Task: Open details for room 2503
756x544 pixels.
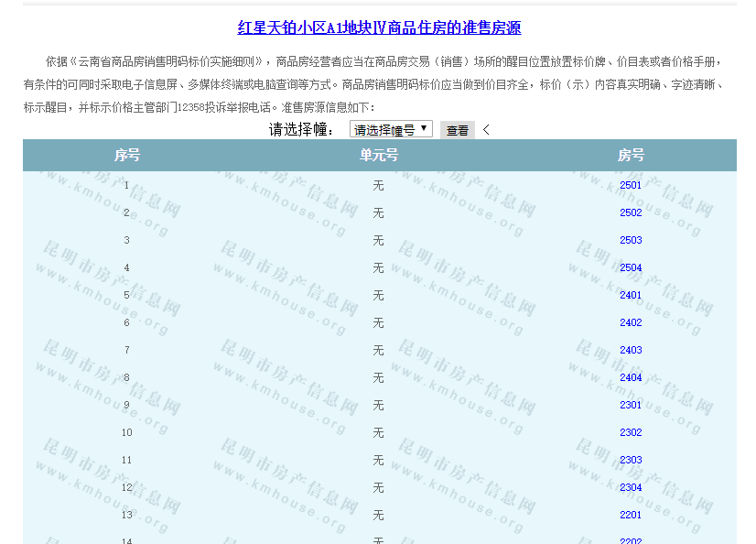Action: 630,240
